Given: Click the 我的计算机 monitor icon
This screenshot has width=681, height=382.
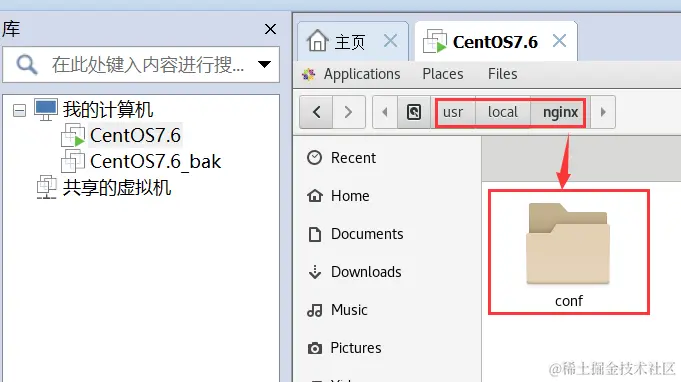Looking at the screenshot, I should pyautogui.click(x=46, y=109).
